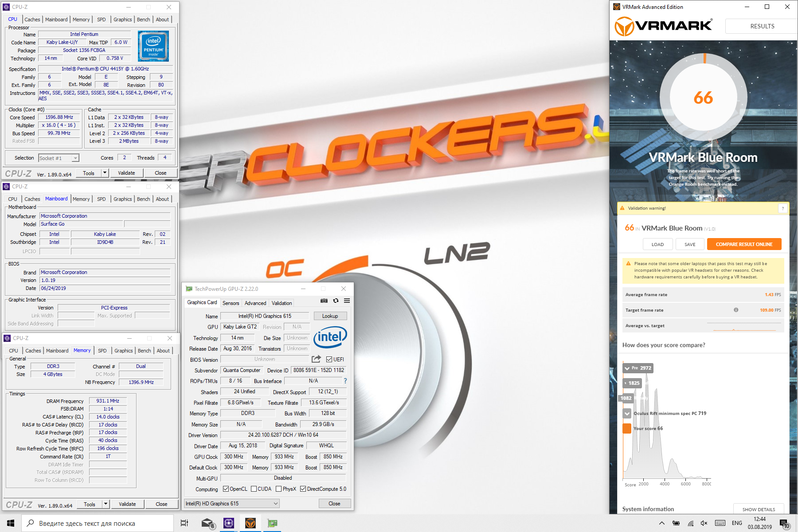Click Validate in bottom CPU-Z window

point(127,504)
